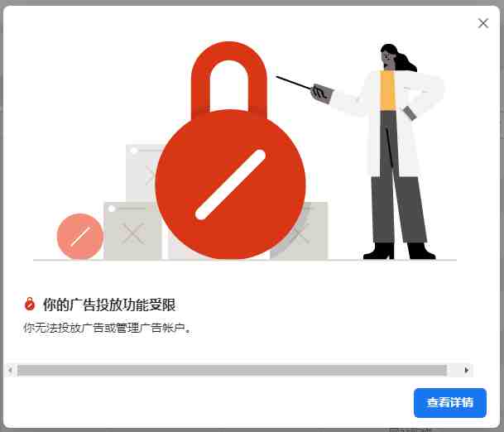The width and height of the screenshot is (504, 432).
Task: Click the horizontal scrollbar left arrow
Action: tap(10, 370)
